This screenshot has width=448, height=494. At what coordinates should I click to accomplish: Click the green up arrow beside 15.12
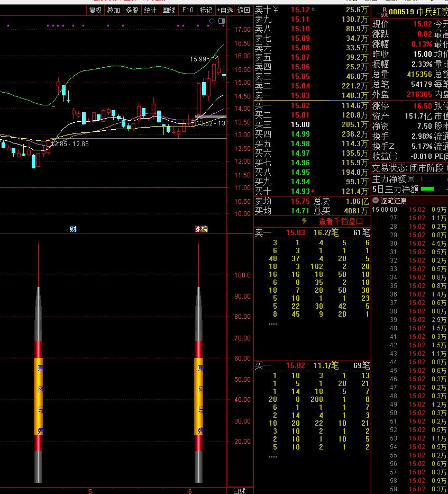tap(313, 10)
